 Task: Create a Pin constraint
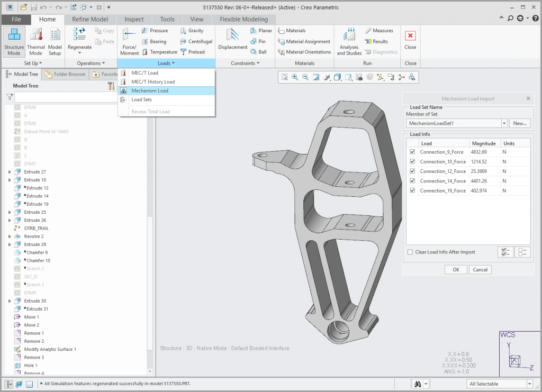[258, 41]
